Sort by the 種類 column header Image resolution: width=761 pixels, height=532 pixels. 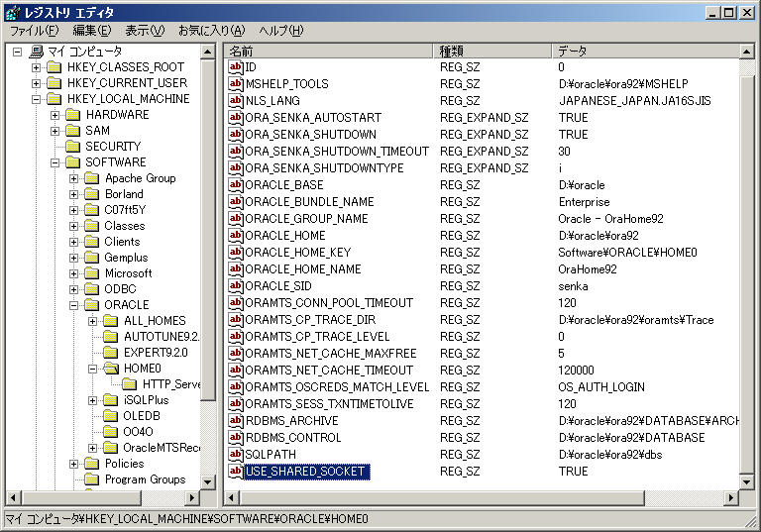pos(492,51)
